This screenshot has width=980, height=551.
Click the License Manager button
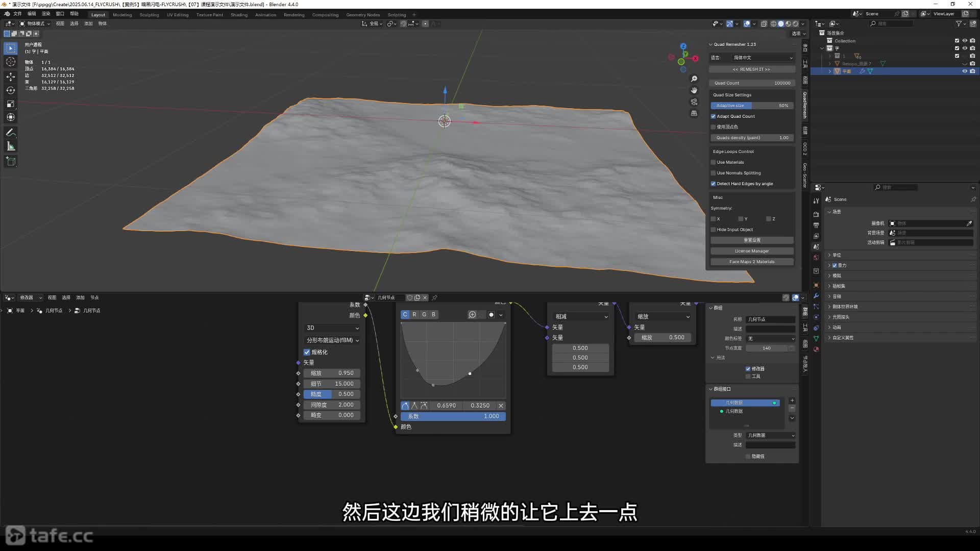pyautogui.click(x=752, y=251)
